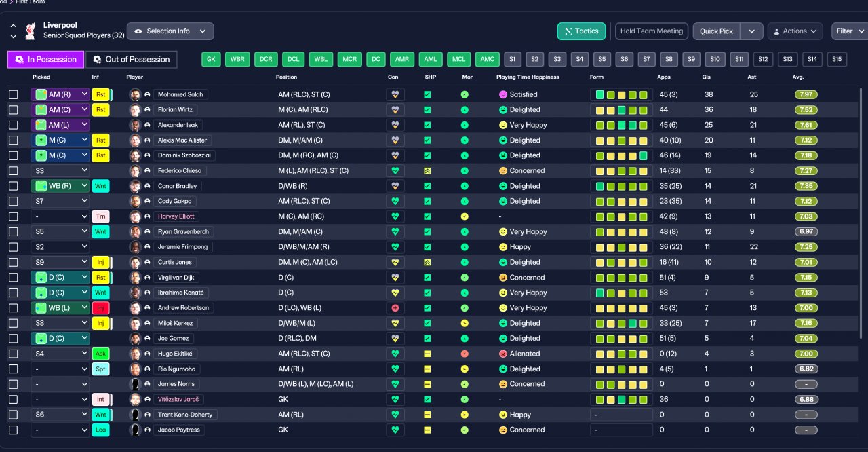Click the Hold Team Meeting button
Viewport: 868px width, 452px height.
(x=652, y=31)
